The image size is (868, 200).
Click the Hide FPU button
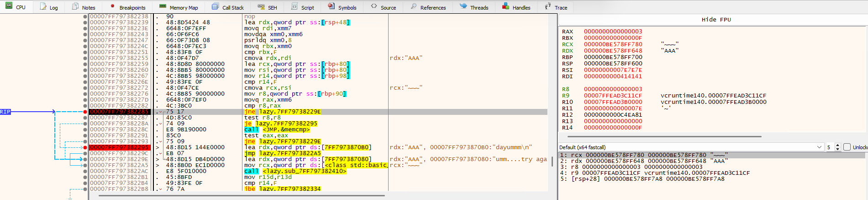pyautogui.click(x=716, y=20)
